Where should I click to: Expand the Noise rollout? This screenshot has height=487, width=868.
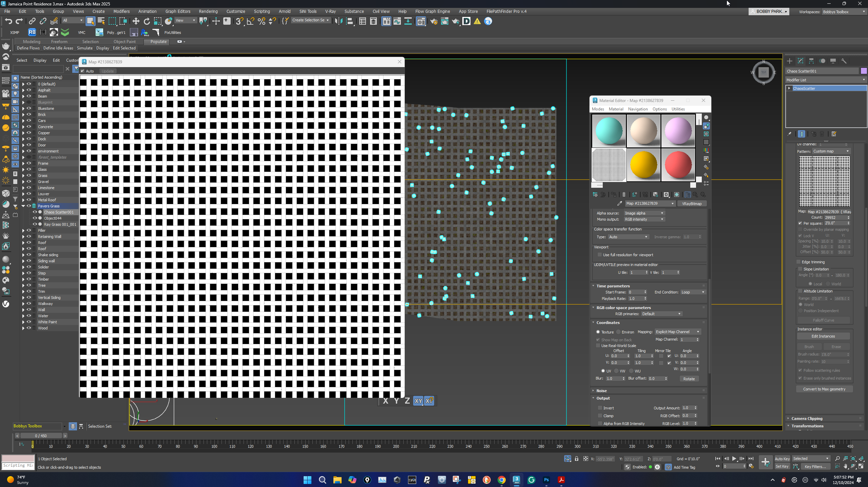click(601, 391)
